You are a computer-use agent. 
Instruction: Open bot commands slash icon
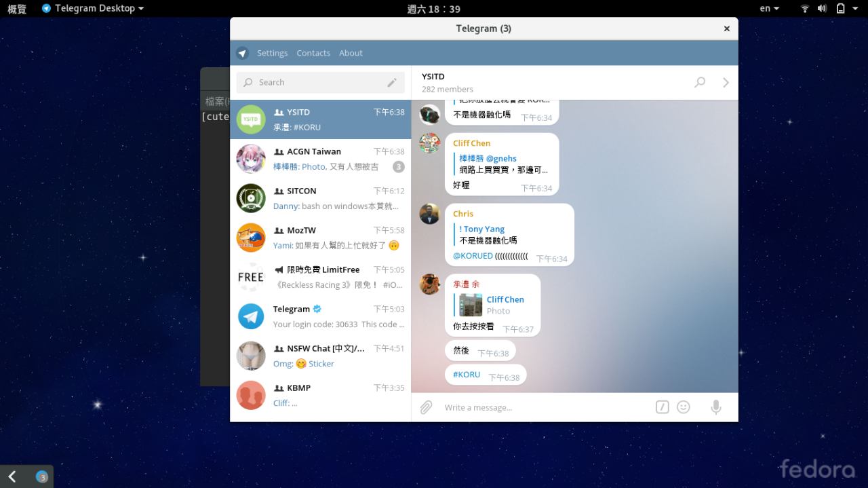(663, 407)
